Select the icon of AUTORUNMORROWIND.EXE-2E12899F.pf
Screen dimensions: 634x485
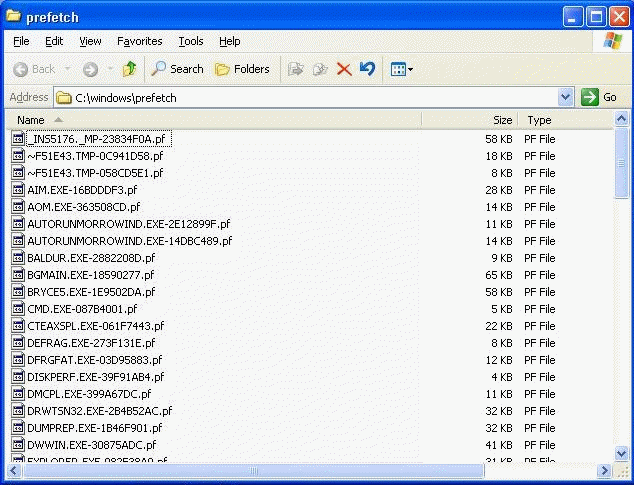(x=18, y=224)
